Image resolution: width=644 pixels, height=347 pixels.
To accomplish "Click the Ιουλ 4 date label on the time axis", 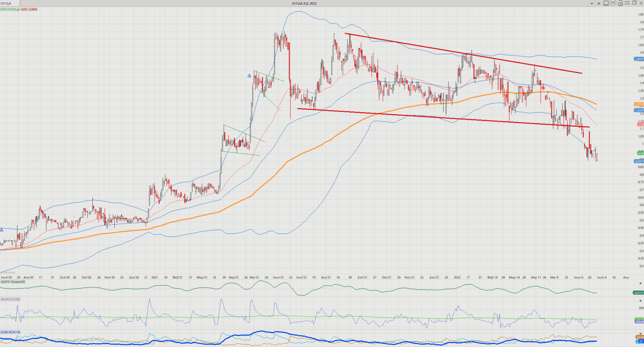I will [x=602, y=277].
